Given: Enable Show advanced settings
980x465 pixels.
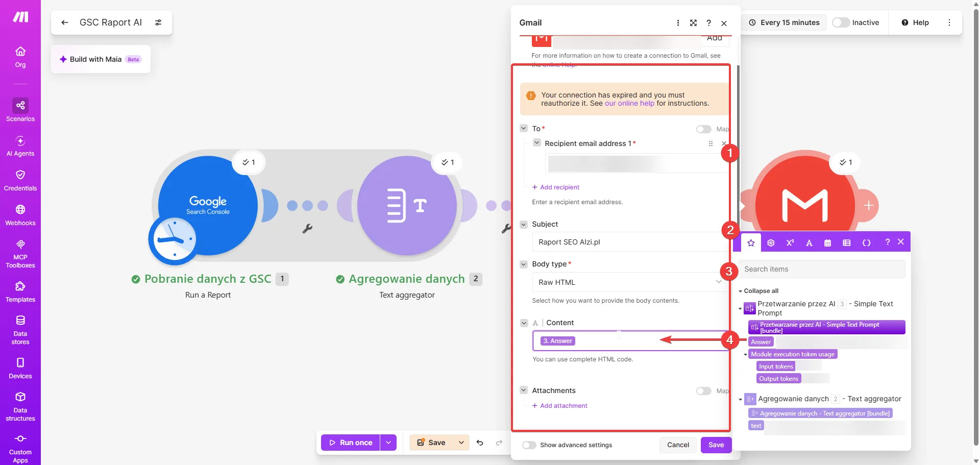Looking at the screenshot, I should pyautogui.click(x=529, y=445).
